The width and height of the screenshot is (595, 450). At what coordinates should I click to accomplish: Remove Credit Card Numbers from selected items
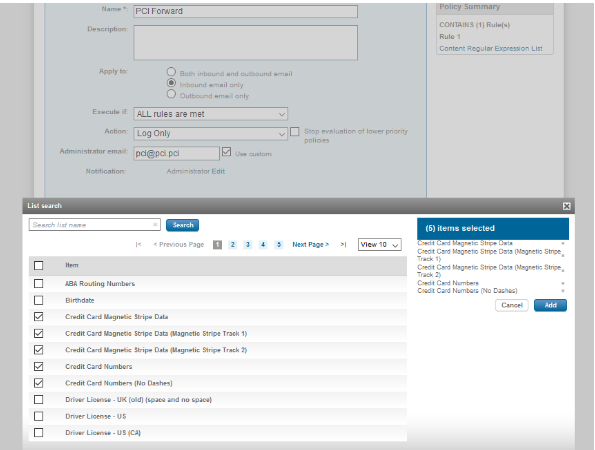pos(563,283)
